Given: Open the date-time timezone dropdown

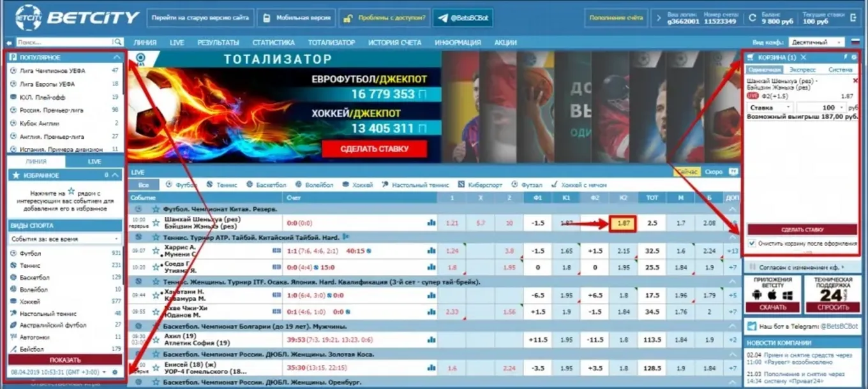Looking at the screenshot, I should [104, 371].
